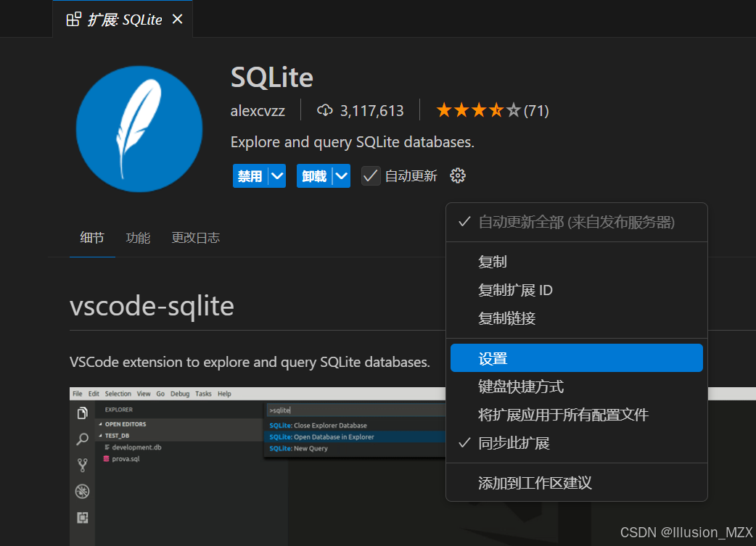Image resolution: width=756 pixels, height=546 pixels.
Task: Click the >sqlite command input in demo screenshot
Action: click(356, 410)
